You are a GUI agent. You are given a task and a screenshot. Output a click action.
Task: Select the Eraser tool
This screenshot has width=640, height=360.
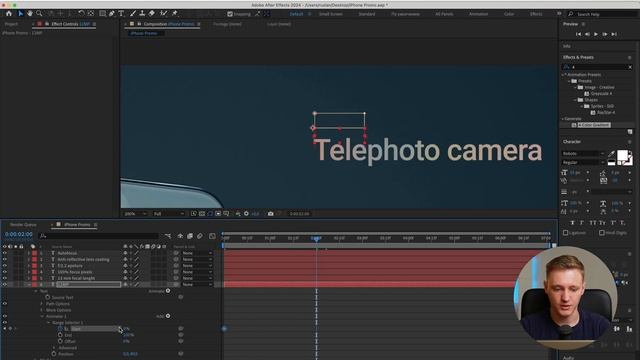pos(151,13)
